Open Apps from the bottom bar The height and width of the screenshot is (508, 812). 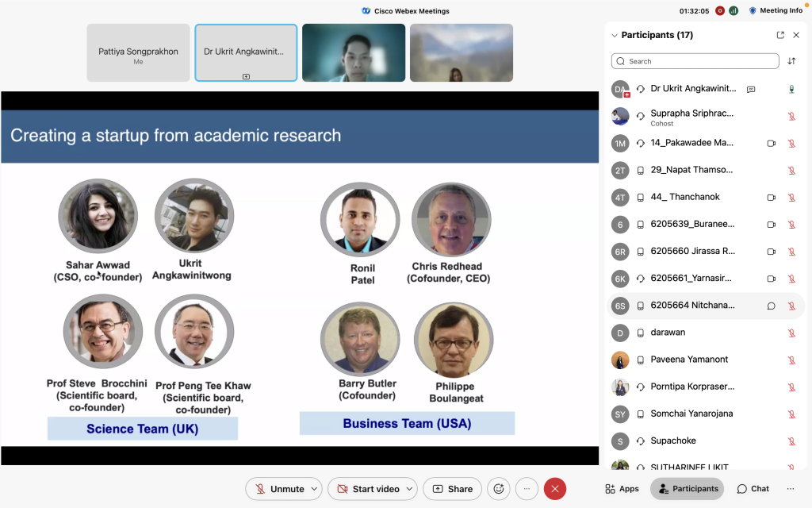click(x=622, y=489)
